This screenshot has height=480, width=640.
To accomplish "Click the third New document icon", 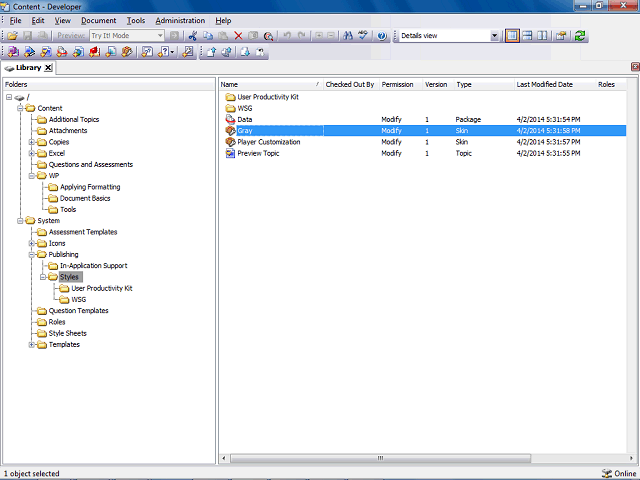I will point(46,52).
